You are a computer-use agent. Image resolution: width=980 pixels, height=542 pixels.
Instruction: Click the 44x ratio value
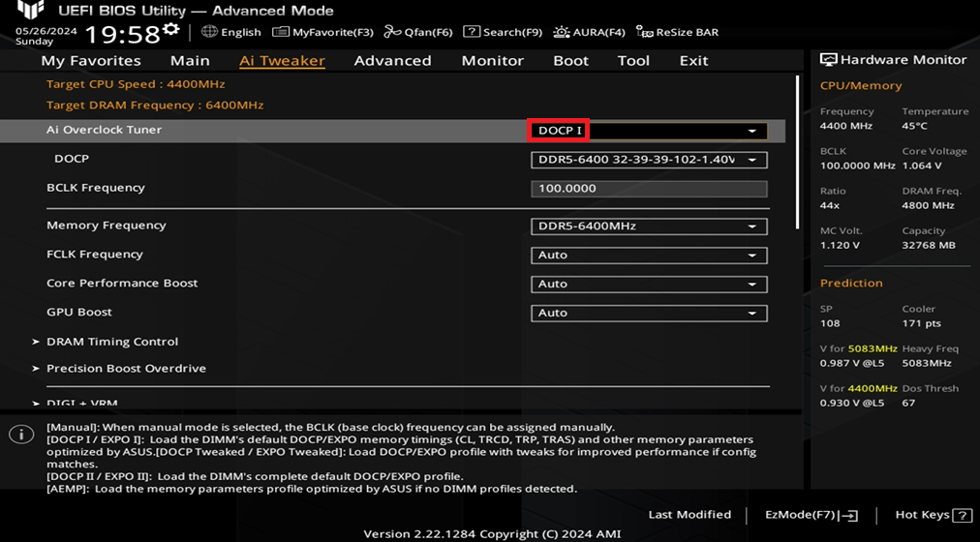831,205
